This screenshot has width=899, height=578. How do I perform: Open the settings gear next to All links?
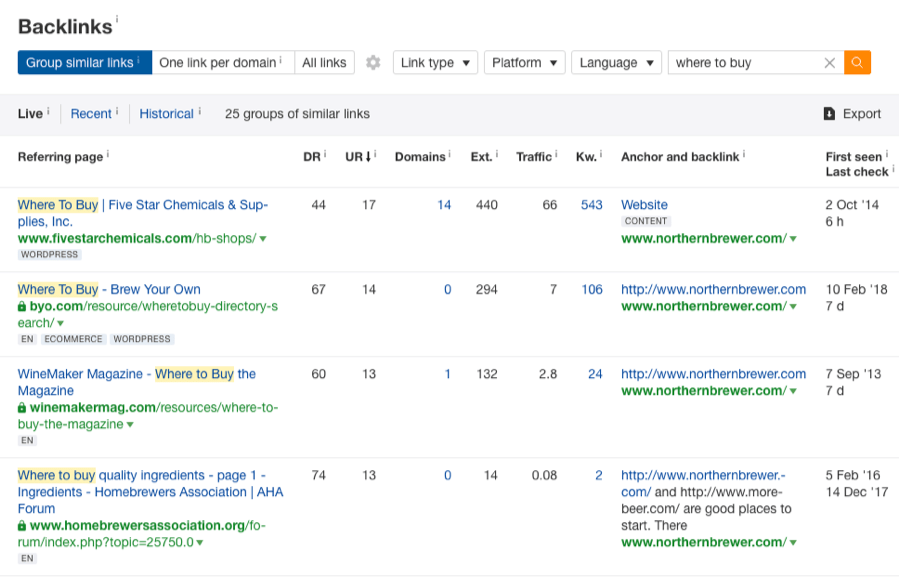pyautogui.click(x=372, y=62)
